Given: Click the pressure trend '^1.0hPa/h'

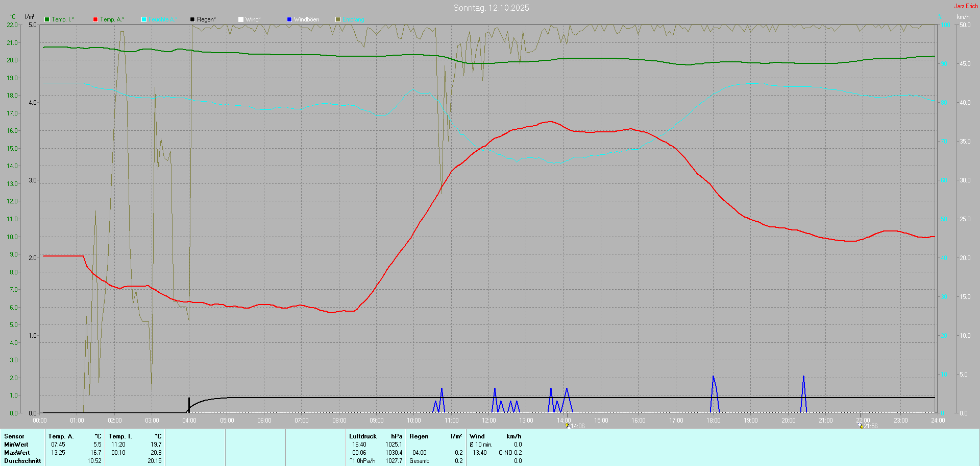Looking at the screenshot, I should pos(362,461).
